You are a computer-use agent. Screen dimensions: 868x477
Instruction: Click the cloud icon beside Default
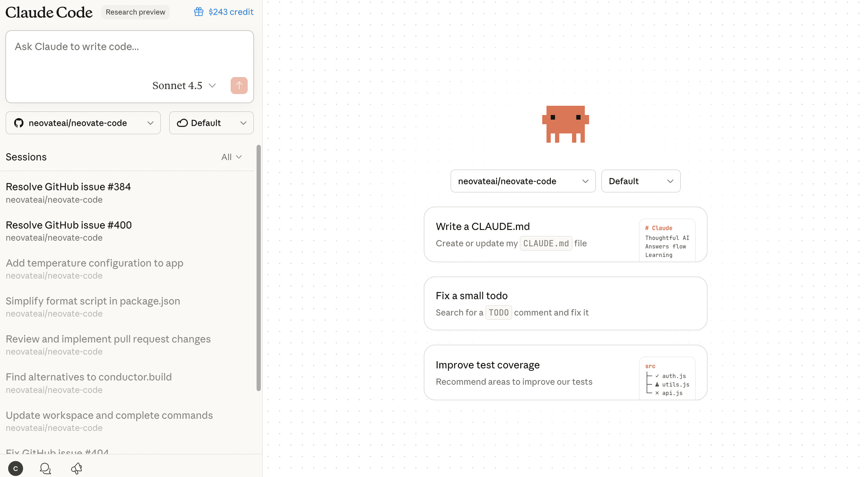coord(182,123)
